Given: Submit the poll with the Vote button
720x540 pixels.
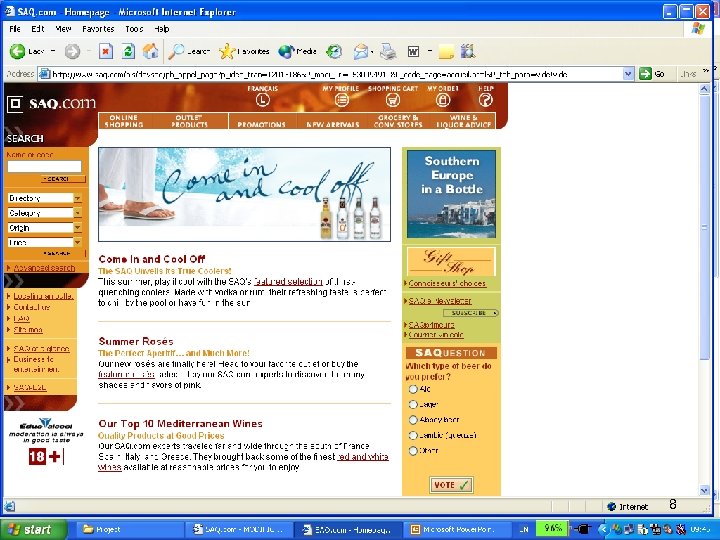Looking at the screenshot, I should click(x=451, y=485).
